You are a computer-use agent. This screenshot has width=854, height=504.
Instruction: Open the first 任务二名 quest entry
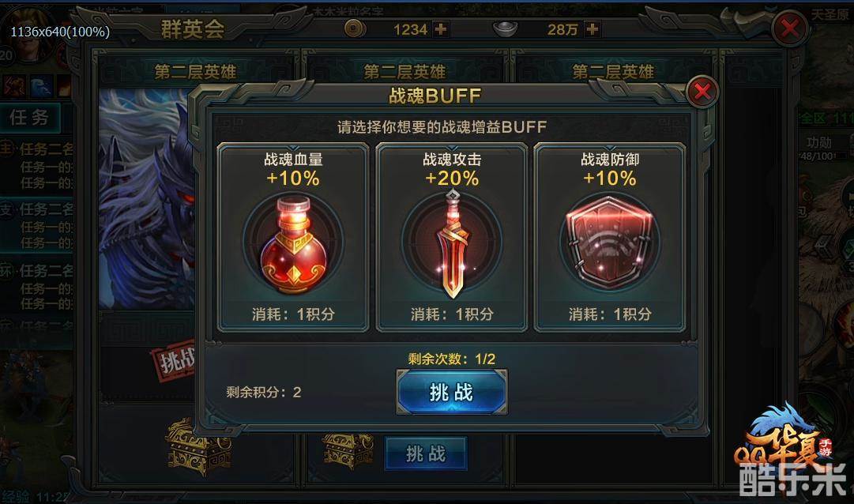[38, 149]
